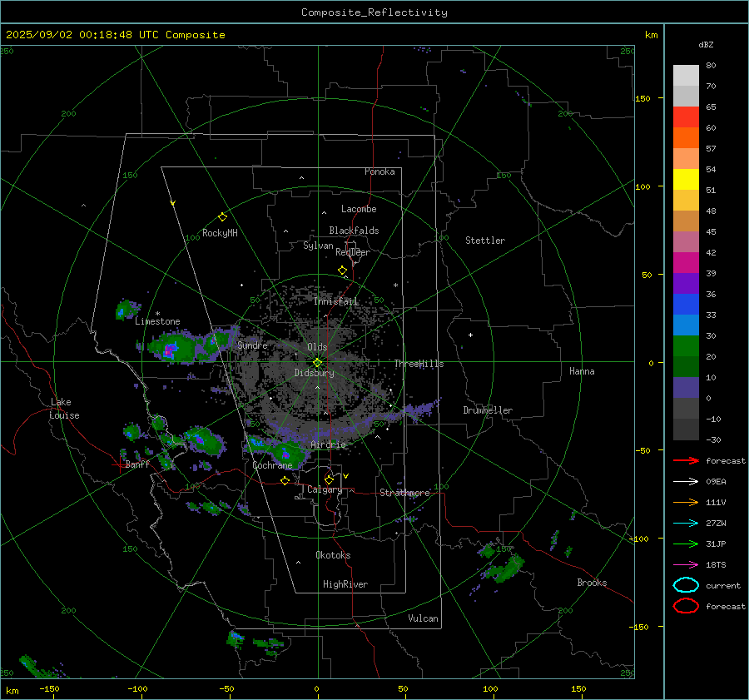This screenshot has height=700, width=749.
Task: Click the radar-site diamond at the map center
Action: click(x=317, y=363)
